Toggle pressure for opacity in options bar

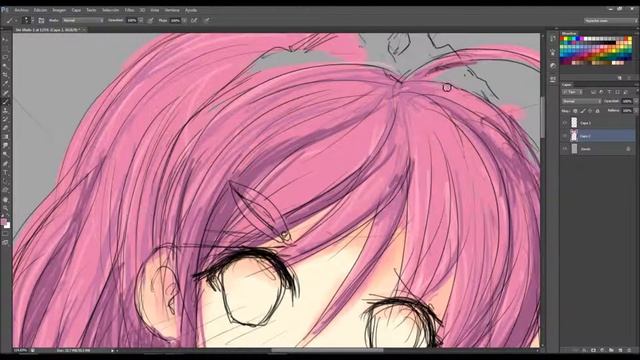[x=150, y=20]
